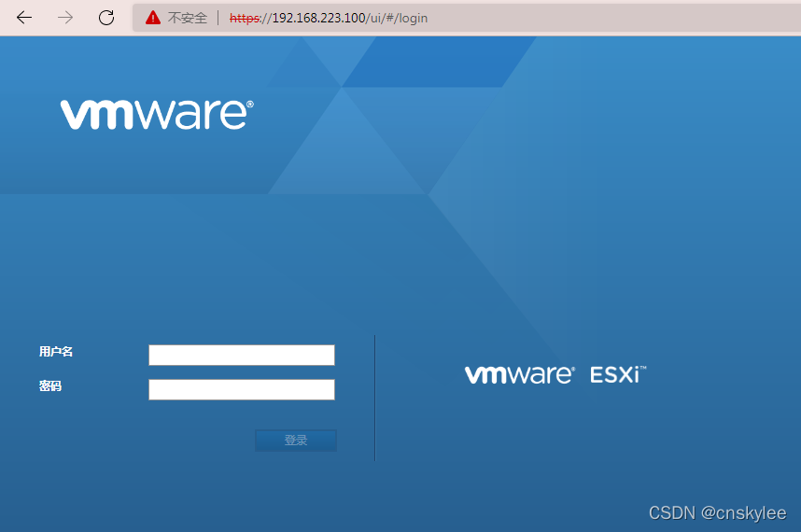Screen dimensions: 801x532
Task: Focus the 密码 password field
Action: pyautogui.click(x=242, y=389)
